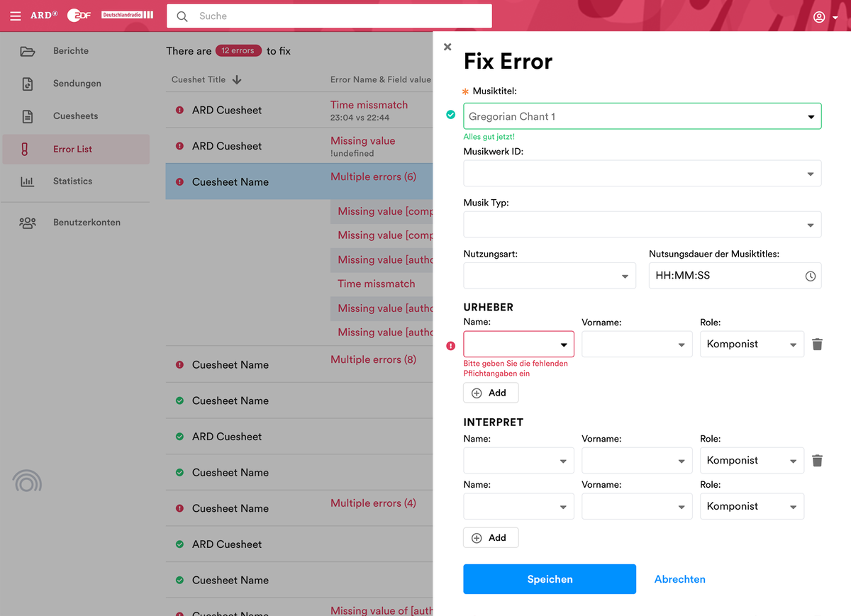Toggle sort order on Cuesheet Title column
The image size is (851, 616).
(235, 79)
